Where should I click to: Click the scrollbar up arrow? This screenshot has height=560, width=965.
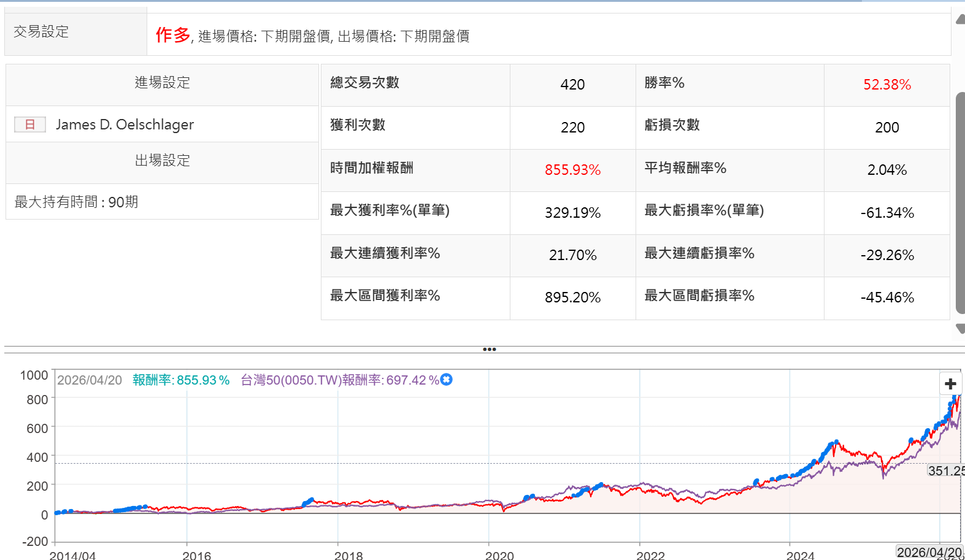click(960, 19)
